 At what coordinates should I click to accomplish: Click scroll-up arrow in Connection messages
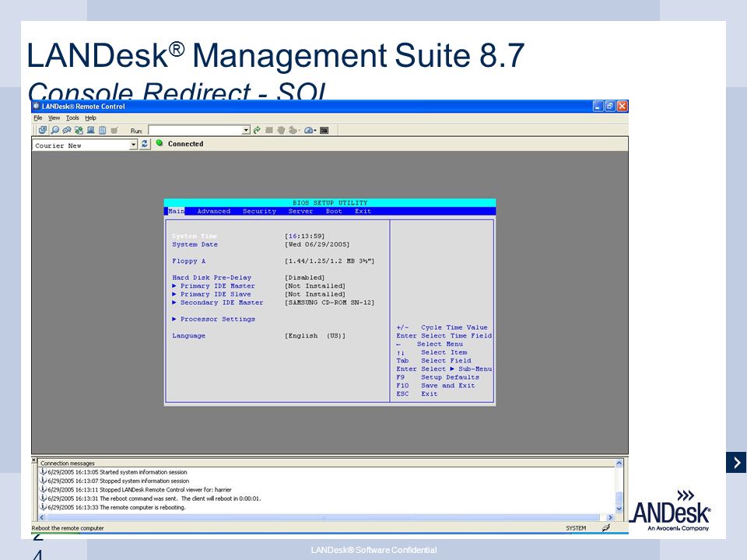pos(619,463)
